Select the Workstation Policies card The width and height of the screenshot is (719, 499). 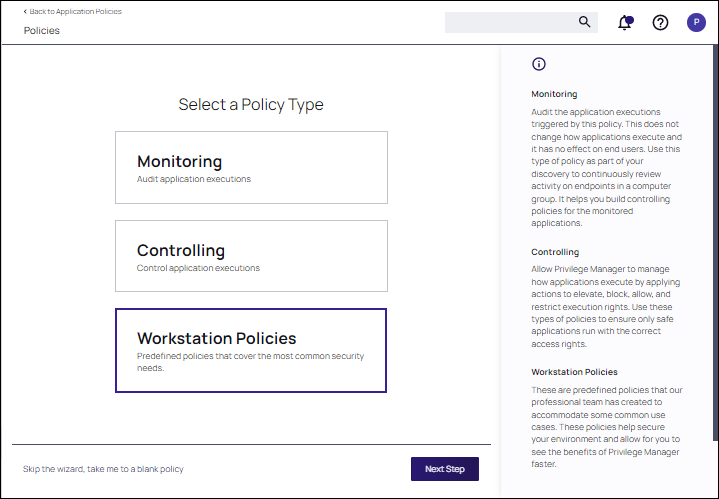[251, 350]
